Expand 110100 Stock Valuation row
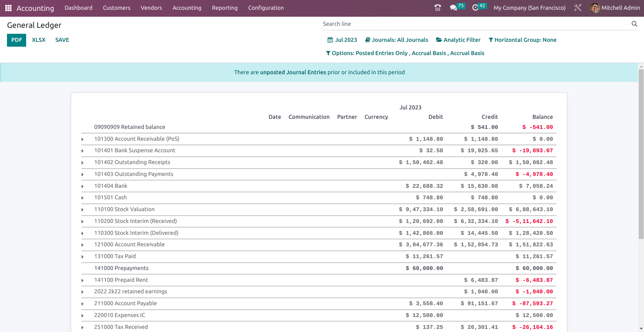 click(x=83, y=210)
